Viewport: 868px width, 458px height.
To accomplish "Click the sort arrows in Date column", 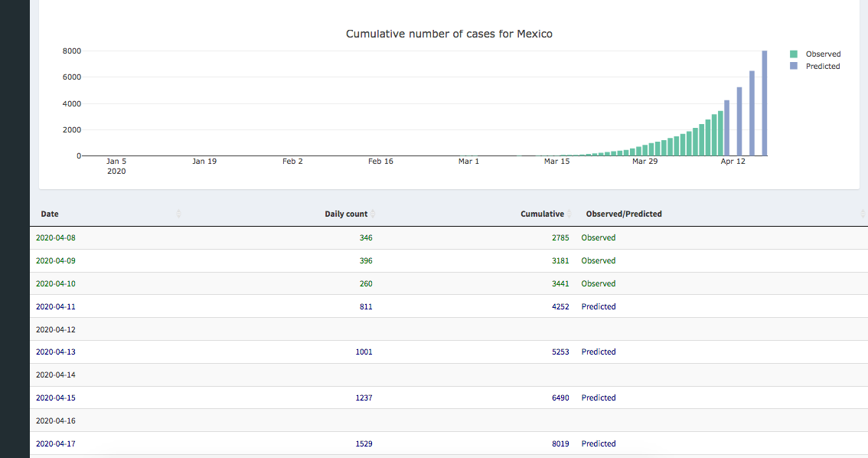I will click(x=178, y=214).
